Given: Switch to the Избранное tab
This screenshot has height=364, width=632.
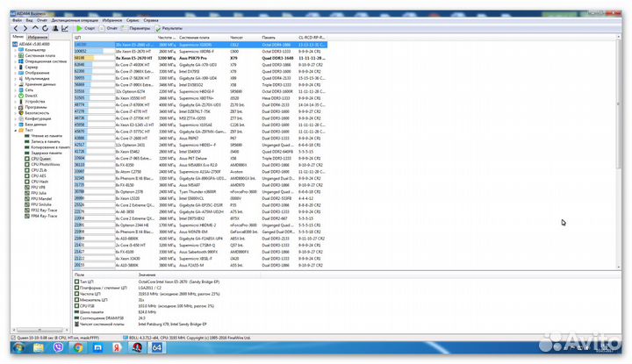Looking at the screenshot, I should click(37, 38).
